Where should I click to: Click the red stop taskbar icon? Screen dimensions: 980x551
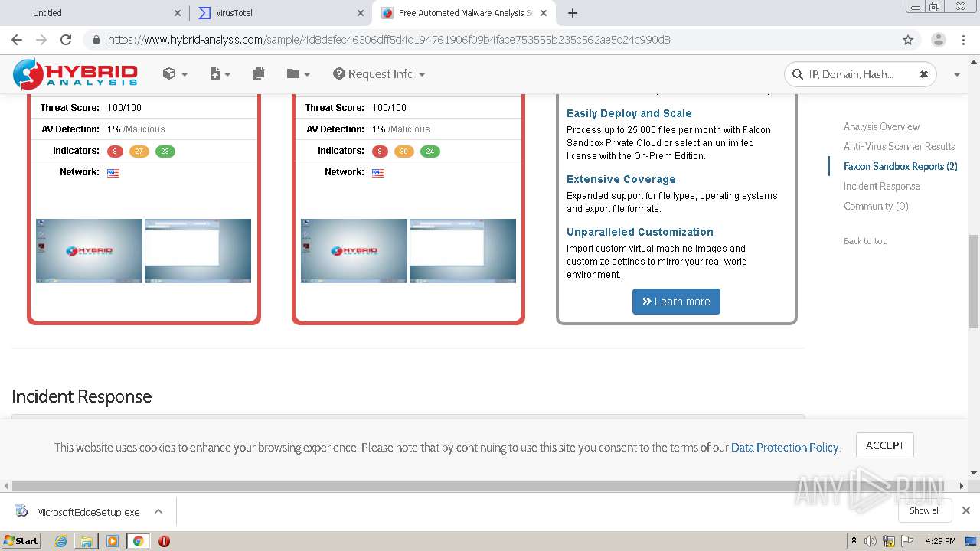pyautogui.click(x=164, y=541)
